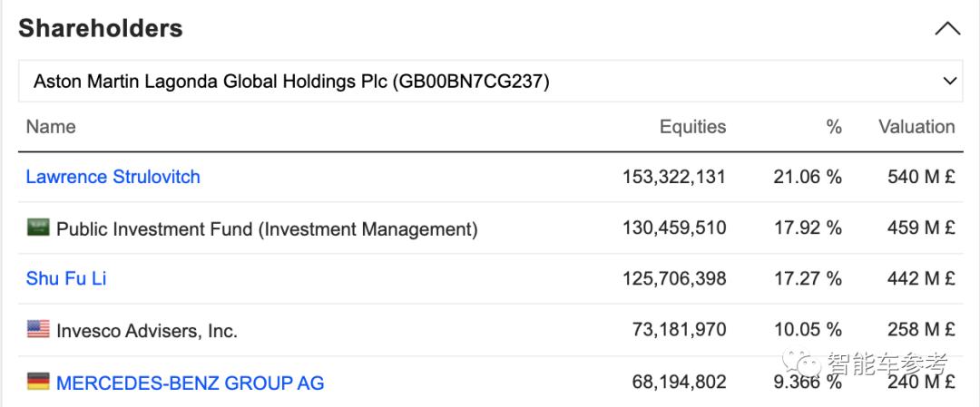980x407 pixels.
Task: Click the Valuation column header
Action: coord(916,127)
